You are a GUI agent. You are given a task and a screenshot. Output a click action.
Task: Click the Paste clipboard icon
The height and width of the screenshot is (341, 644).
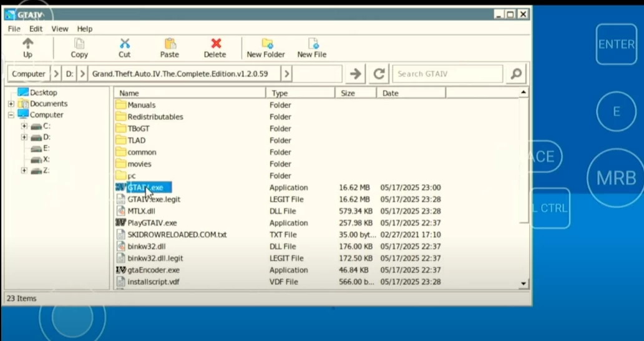pyautogui.click(x=169, y=43)
